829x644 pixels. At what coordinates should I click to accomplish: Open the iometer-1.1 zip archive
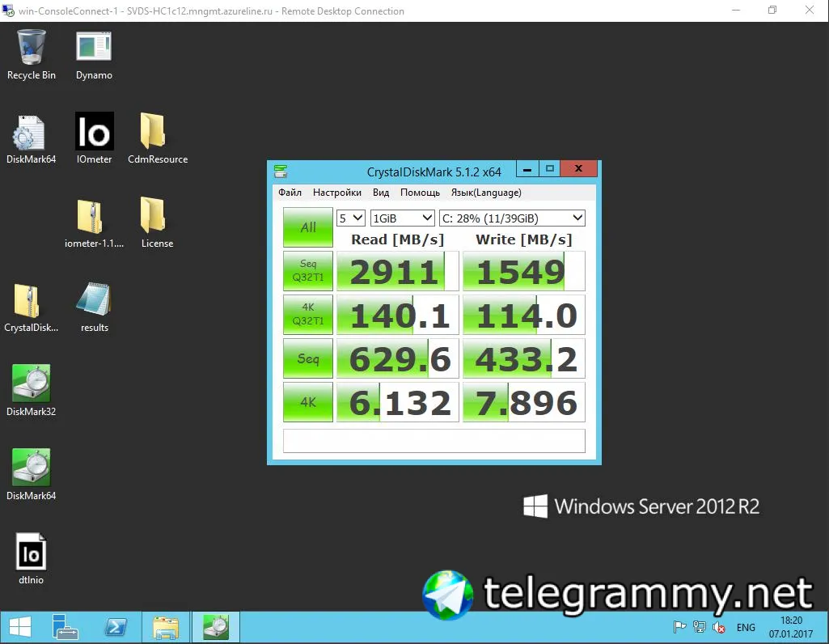click(x=94, y=223)
